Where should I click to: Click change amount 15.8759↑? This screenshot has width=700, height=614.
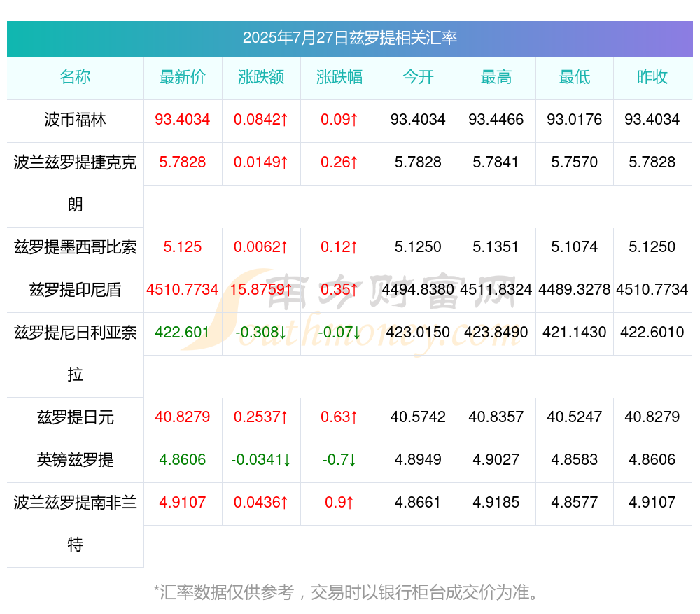pos(260,290)
